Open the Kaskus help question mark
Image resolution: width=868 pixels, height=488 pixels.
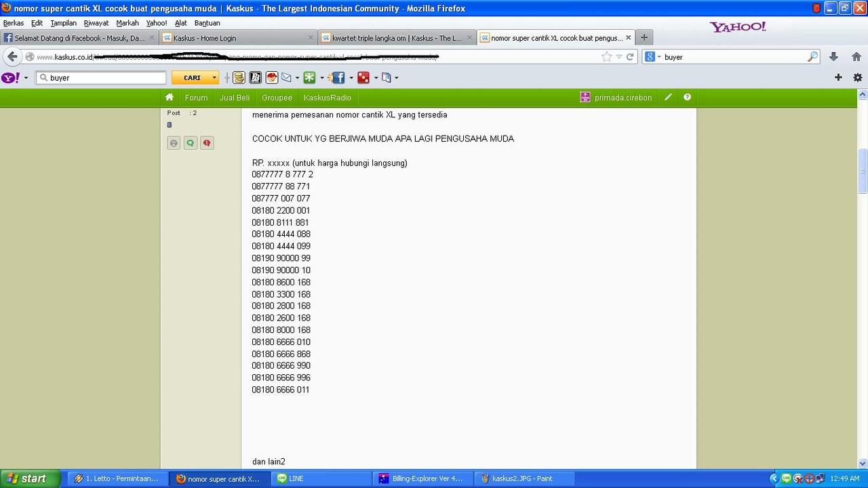[687, 98]
